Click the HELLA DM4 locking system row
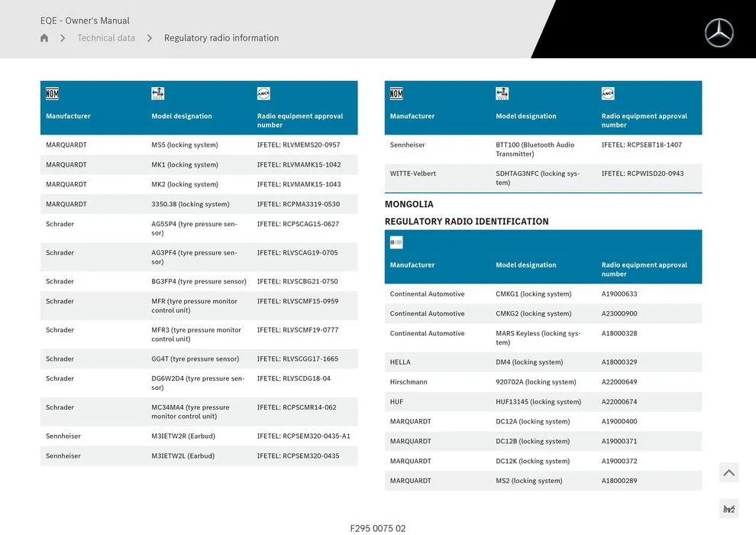The image size is (756, 535). pos(543,362)
